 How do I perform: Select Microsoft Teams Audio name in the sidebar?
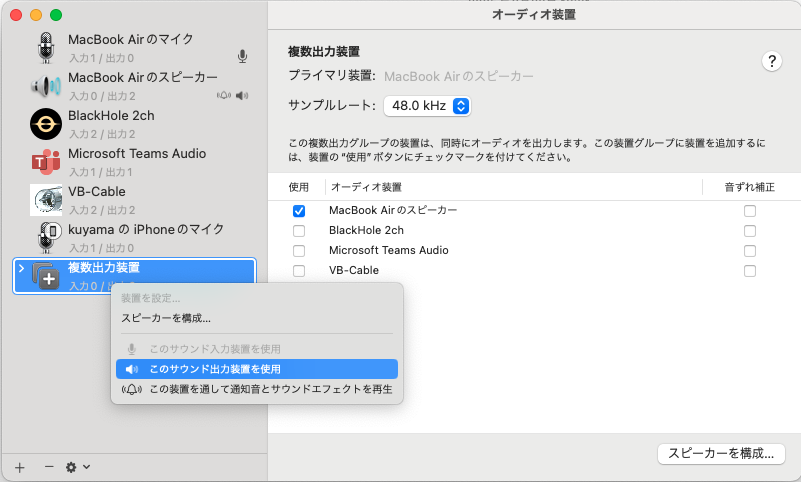click(x=137, y=153)
